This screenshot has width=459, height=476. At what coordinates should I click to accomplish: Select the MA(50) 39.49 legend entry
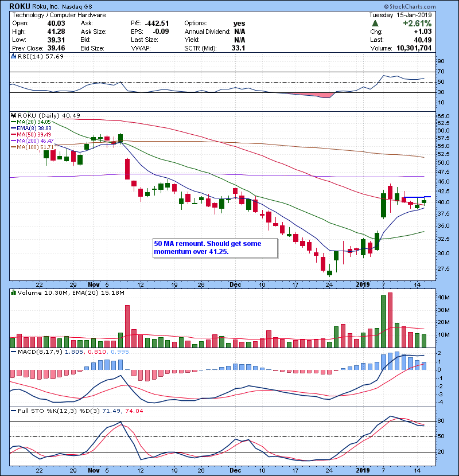[31, 135]
